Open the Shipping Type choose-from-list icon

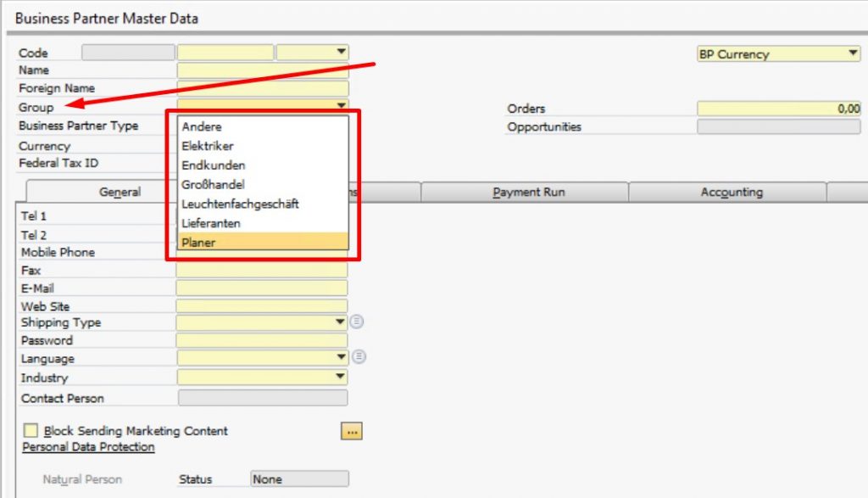click(x=355, y=322)
